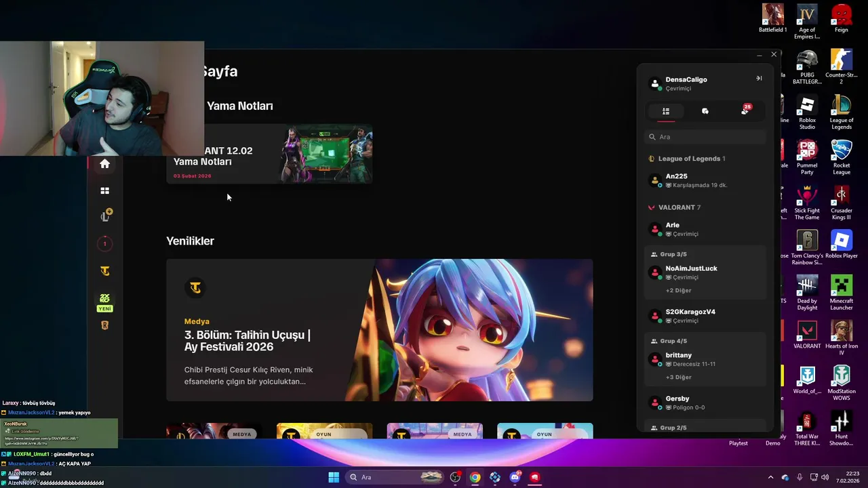
Task: Open OBS Studio from the taskbar
Action: point(456,477)
